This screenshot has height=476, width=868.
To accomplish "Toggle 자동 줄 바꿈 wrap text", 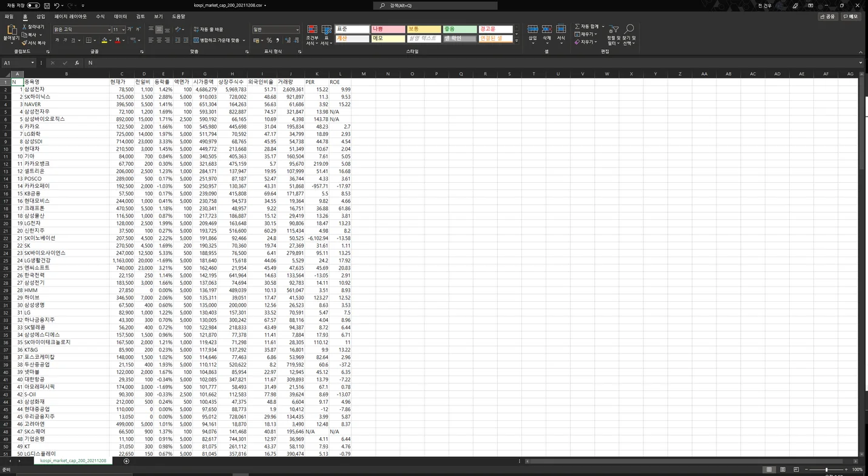I will click(208, 29).
